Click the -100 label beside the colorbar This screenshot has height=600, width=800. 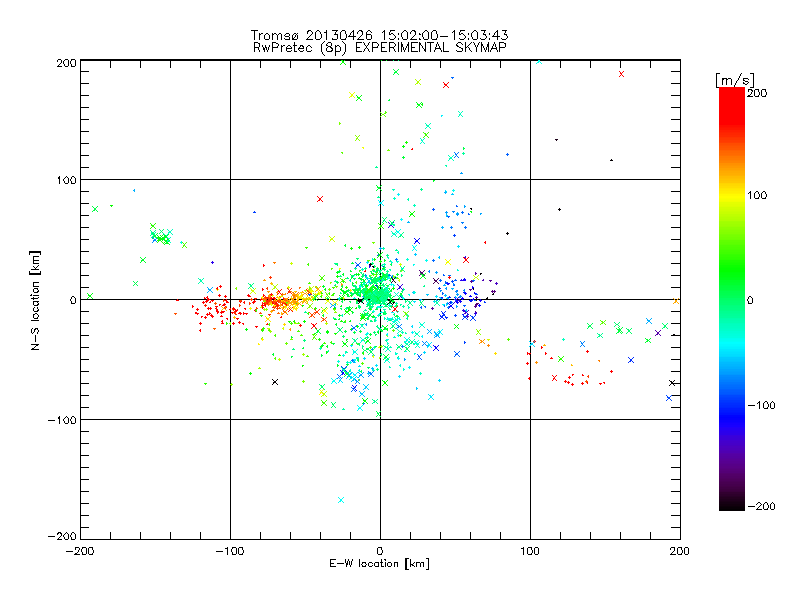coord(761,405)
